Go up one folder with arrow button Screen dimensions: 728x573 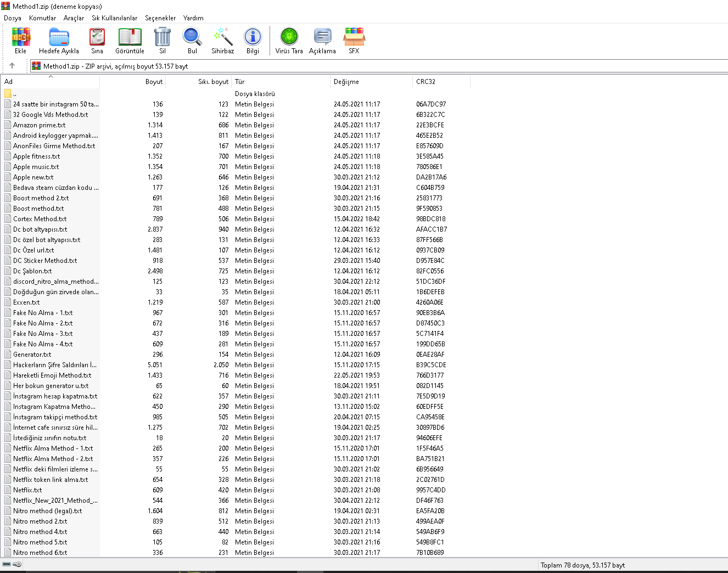tap(12, 65)
